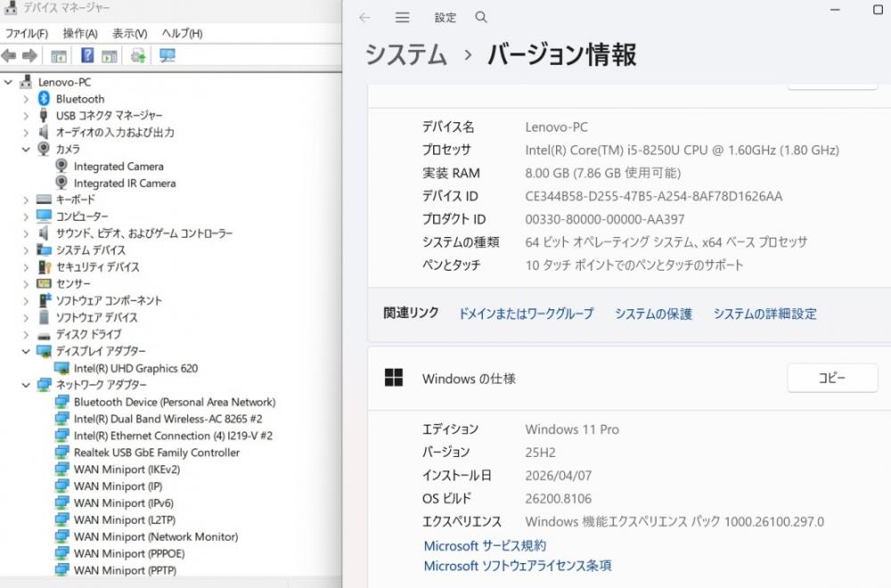The width and height of the screenshot is (891, 588).
Task: Open the 表示(V) menu
Action: (129, 34)
